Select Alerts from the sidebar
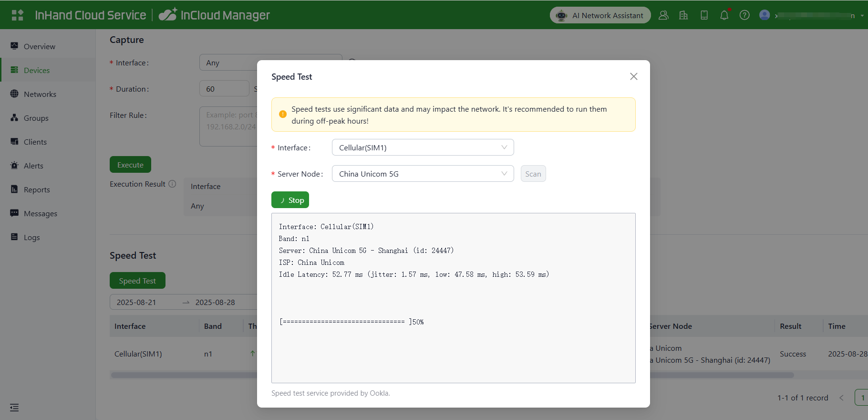This screenshot has height=420, width=868. (33, 166)
